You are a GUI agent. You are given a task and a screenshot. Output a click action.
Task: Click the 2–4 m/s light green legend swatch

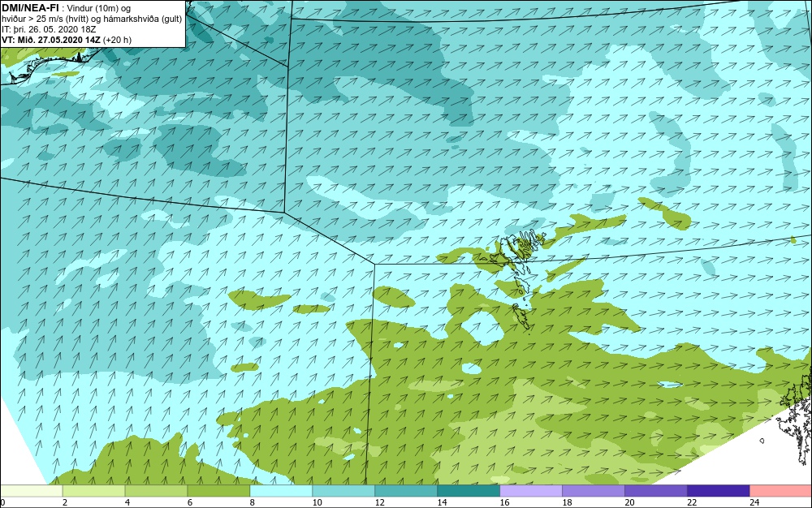tap(93, 490)
